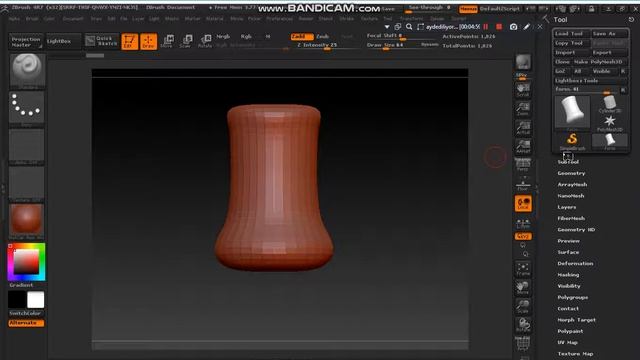640x360 pixels.
Task: Open the Dots stroke type picker
Action: (27, 108)
